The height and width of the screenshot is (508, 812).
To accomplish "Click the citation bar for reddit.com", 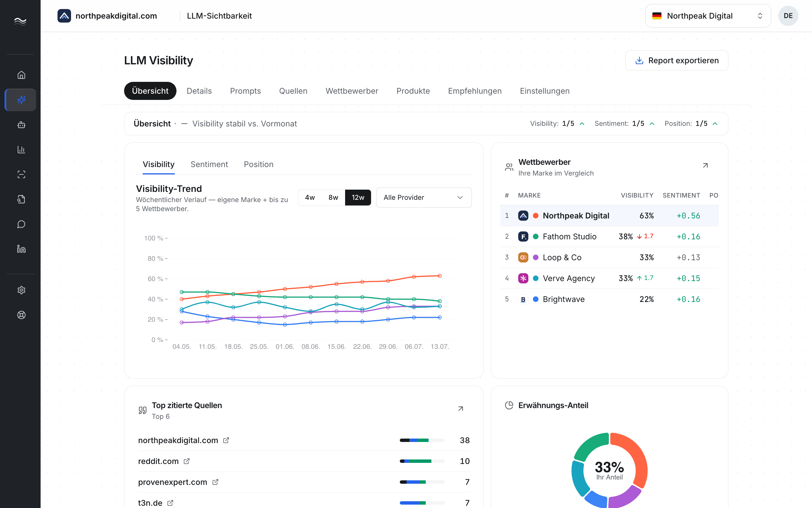I will click(422, 461).
